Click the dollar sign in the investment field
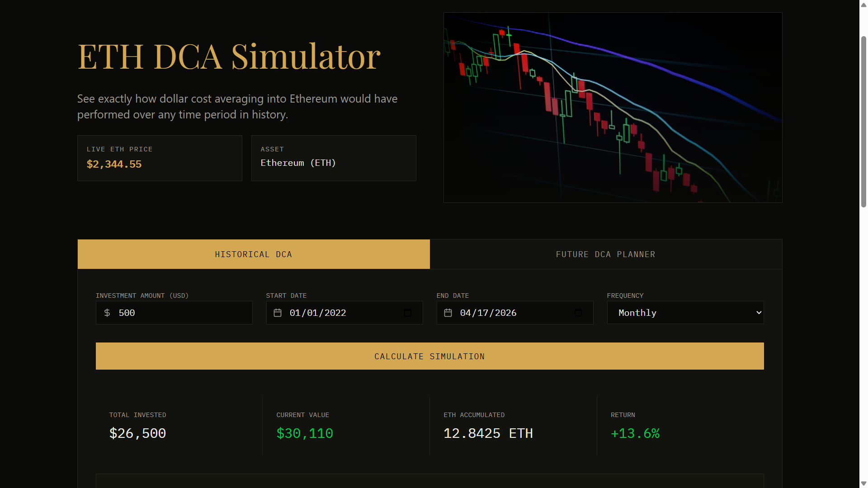Viewport: 868px width, 488px height. click(x=107, y=312)
